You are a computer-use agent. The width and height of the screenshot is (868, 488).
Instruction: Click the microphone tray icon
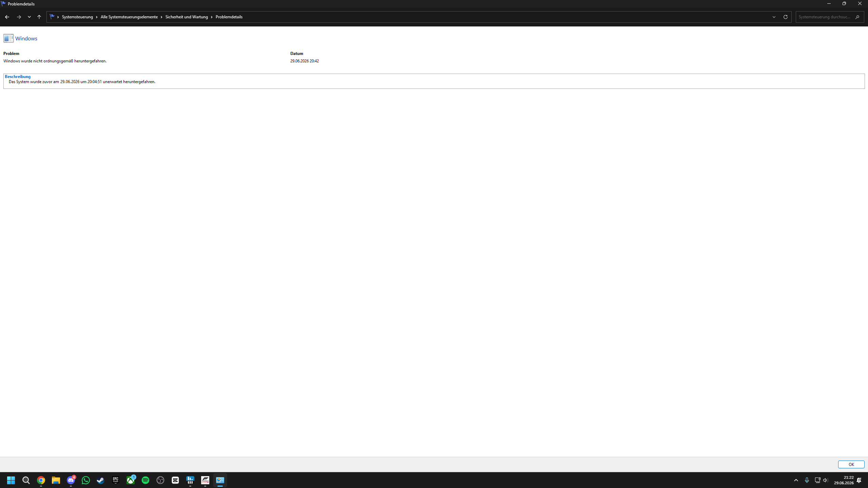pos(807,480)
